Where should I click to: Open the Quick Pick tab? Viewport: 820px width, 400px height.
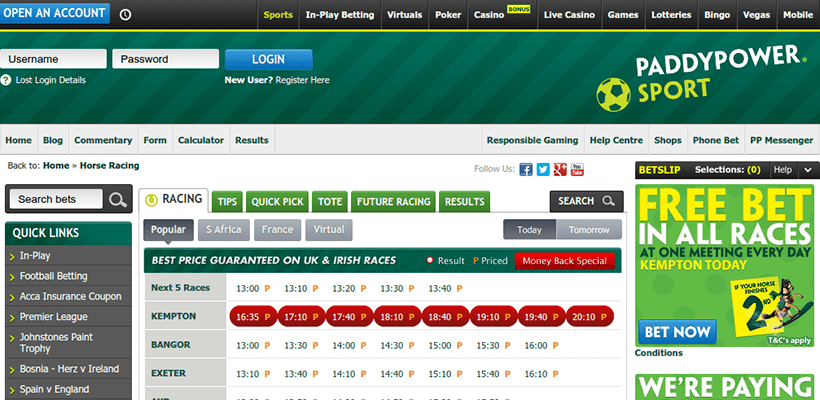click(x=277, y=202)
